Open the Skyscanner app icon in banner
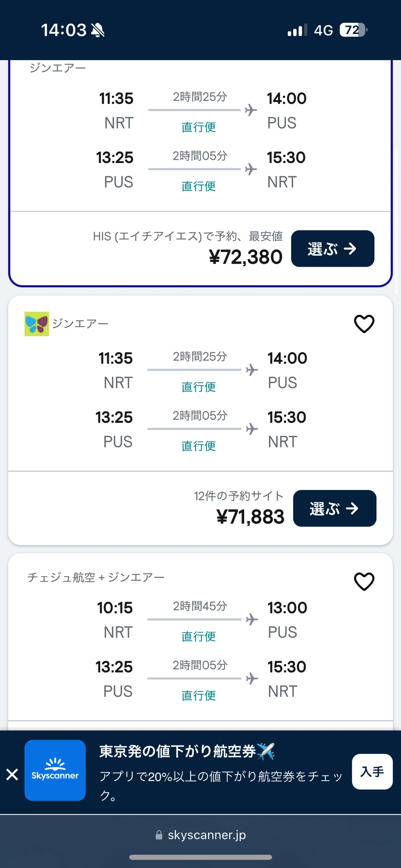401x868 pixels. pos(55,770)
